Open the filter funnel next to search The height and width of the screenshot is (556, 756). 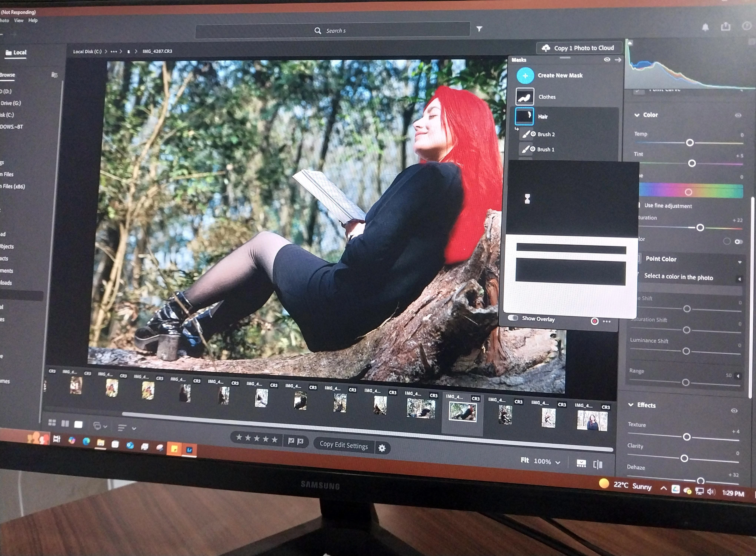(x=479, y=29)
